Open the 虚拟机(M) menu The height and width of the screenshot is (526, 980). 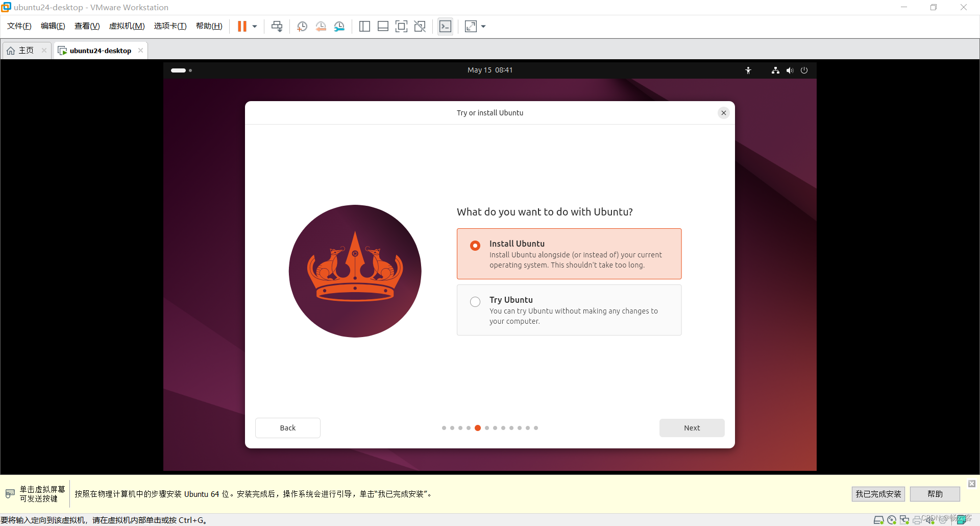coord(127,26)
